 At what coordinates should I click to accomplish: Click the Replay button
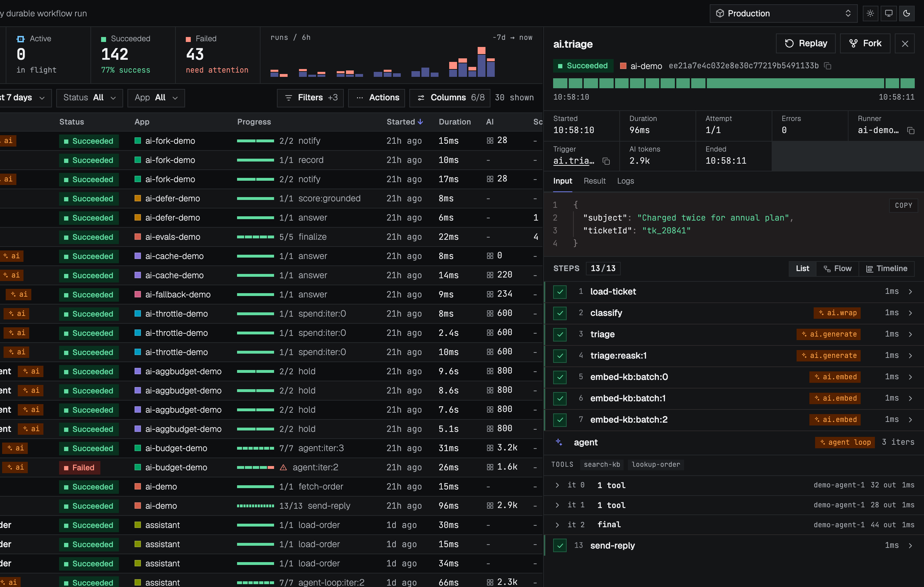pos(805,43)
